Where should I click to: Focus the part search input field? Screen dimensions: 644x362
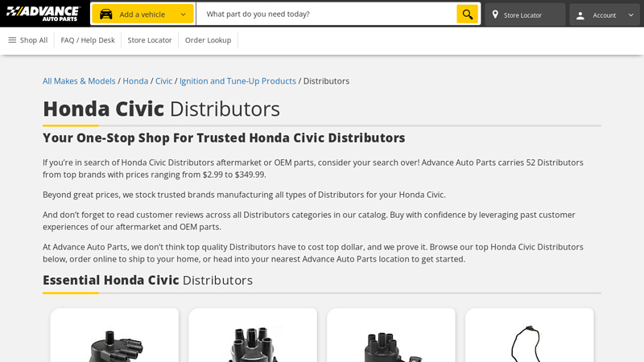click(x=327, y=14)
